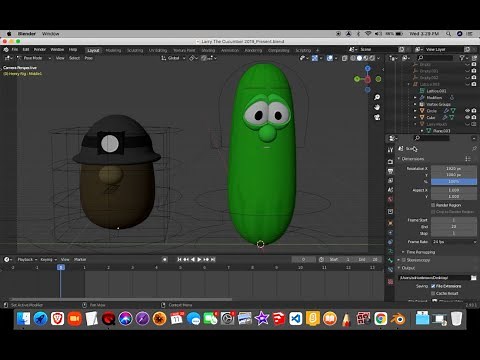Screen dimensions: 480x360
Task: Open Blender from the macOS dock
Action: tap(398, 319)
